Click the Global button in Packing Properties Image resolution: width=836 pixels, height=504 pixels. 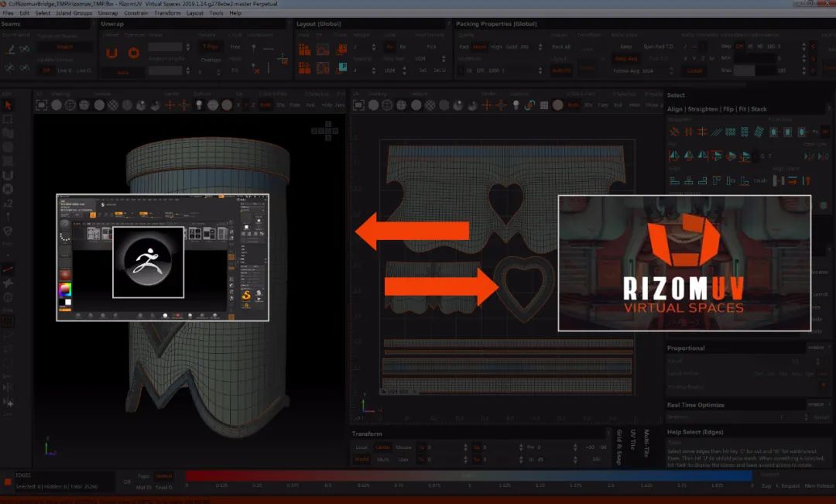tap(694, 70)
